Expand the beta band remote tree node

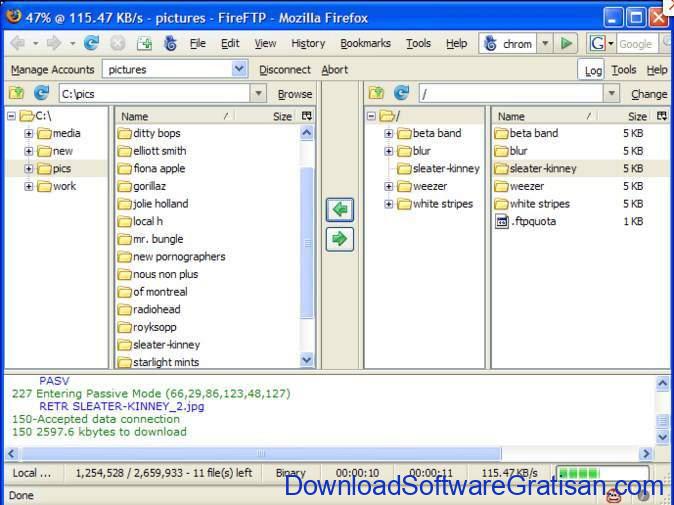389,134
